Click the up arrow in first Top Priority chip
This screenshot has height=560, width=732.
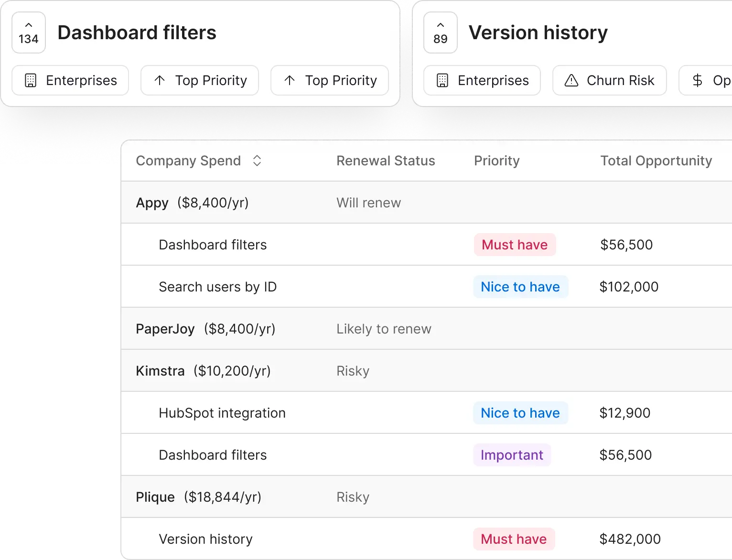click(x=160, y=80)
